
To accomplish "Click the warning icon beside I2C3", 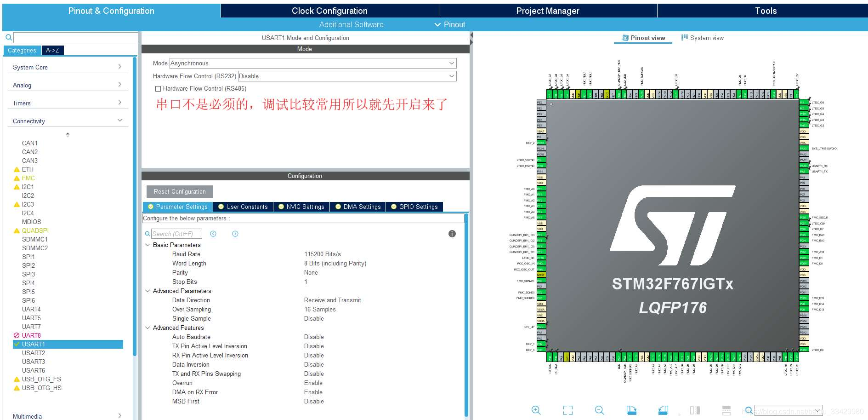I will pos(17,205).
